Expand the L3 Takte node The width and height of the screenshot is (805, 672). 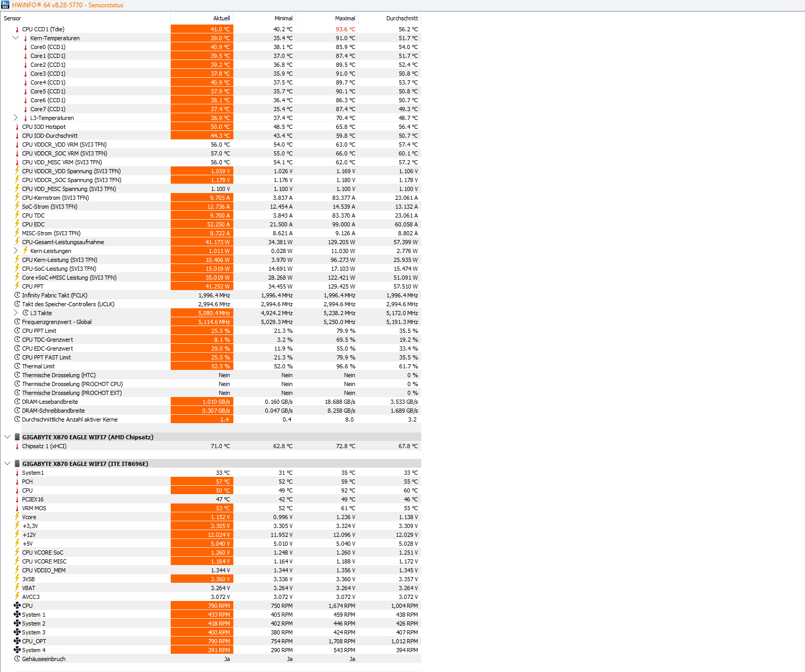(x=15, y=313)
